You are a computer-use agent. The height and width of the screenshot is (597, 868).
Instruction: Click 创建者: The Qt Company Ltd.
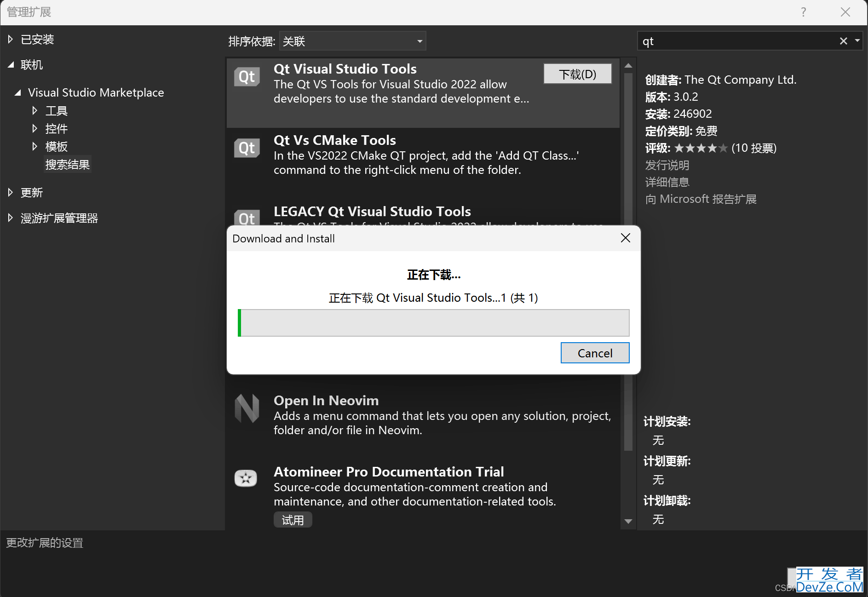(721, 80)
